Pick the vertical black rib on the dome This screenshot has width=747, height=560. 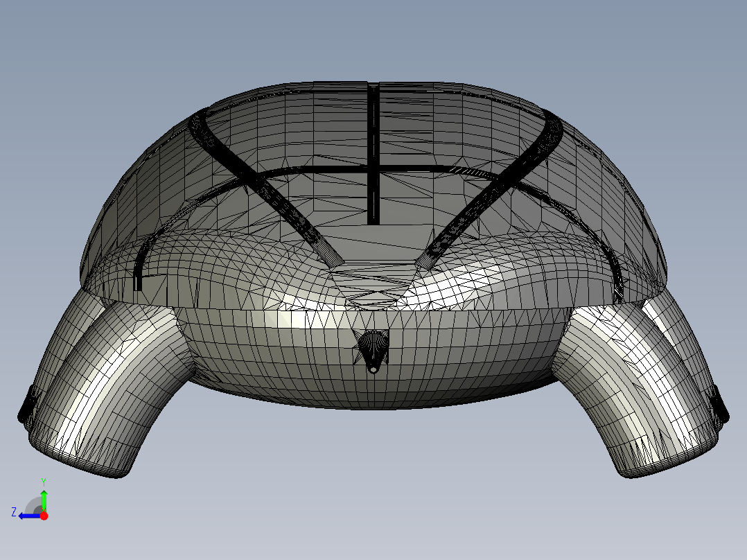[x=373, y=153]
